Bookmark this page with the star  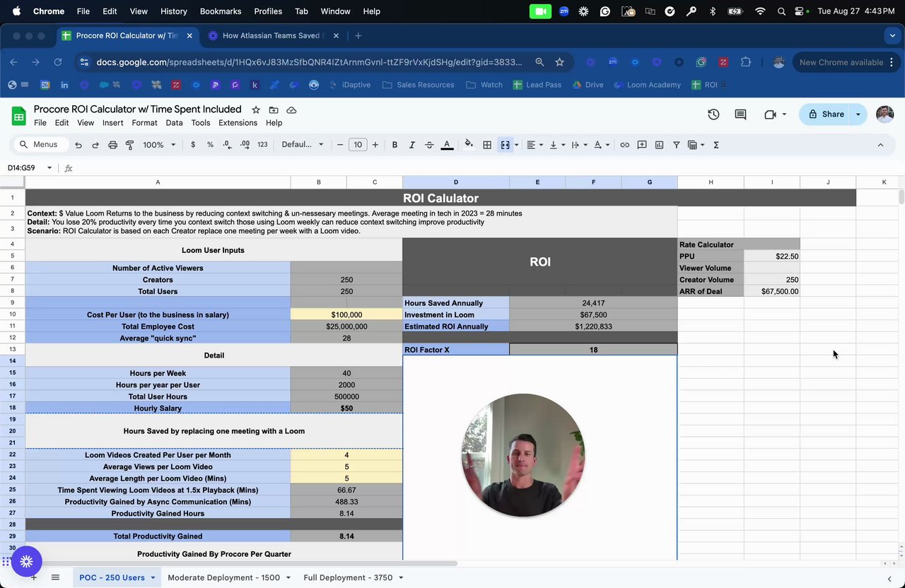click(559, 62)
